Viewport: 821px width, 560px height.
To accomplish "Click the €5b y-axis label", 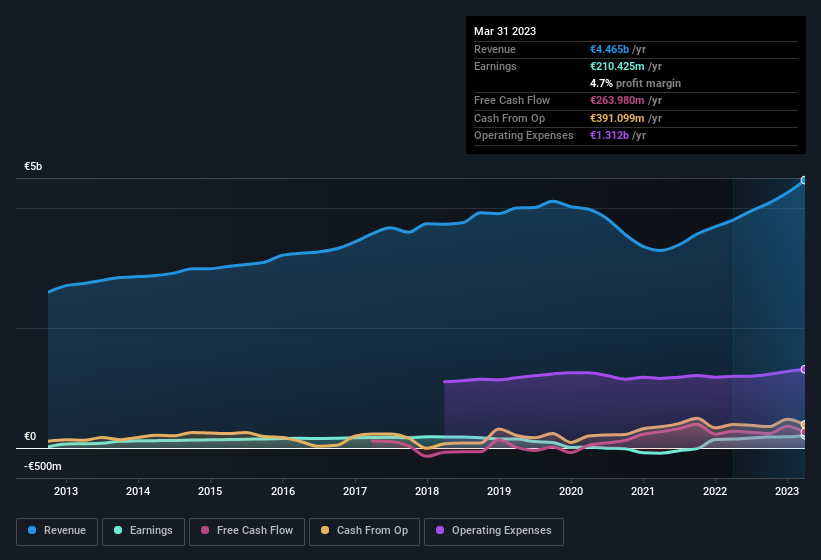I will (x=33, y=166).
